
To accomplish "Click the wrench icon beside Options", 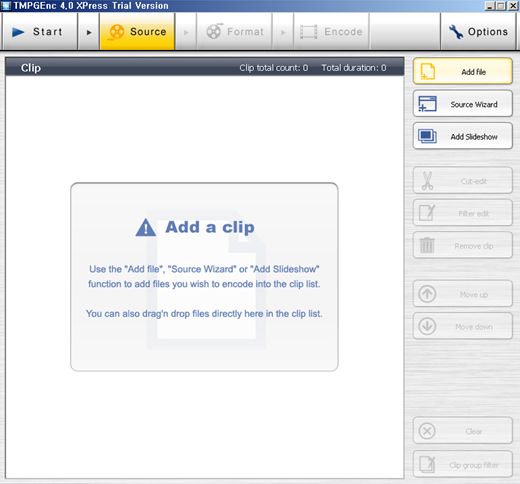I will (x=456, y=32).
